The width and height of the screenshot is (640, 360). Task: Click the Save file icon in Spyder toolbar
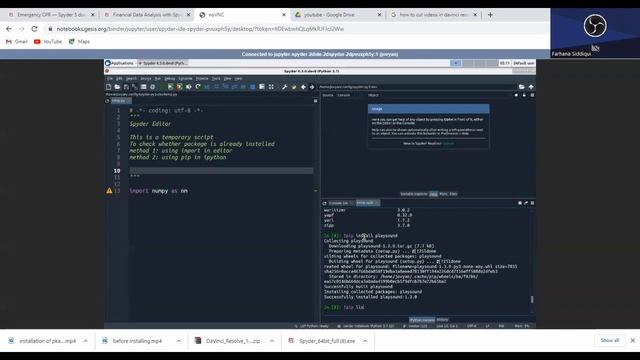point(126,87)
